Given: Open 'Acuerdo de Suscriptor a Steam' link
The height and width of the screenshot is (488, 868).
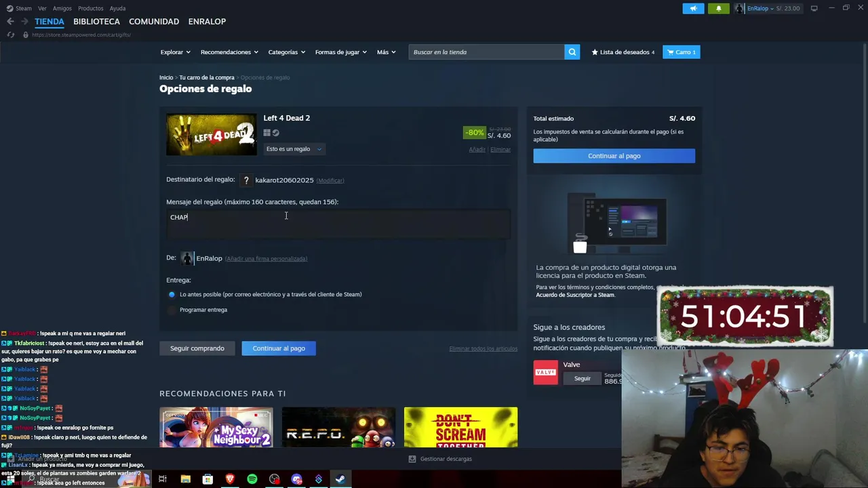Looking at the screenshot, I should 575,295.
